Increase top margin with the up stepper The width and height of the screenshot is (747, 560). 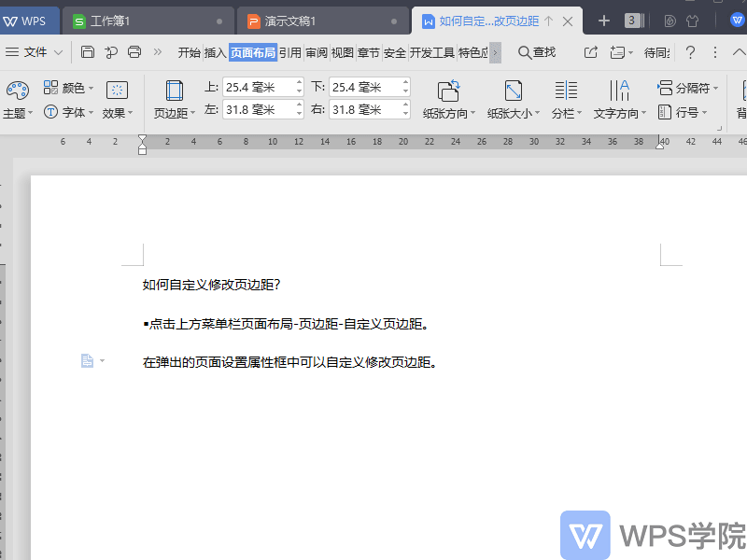(x=299, y=81)
